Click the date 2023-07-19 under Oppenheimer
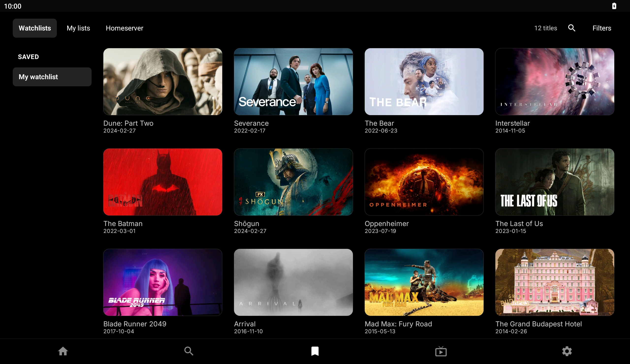Screen dimensions: 630x364 [380, 231]
